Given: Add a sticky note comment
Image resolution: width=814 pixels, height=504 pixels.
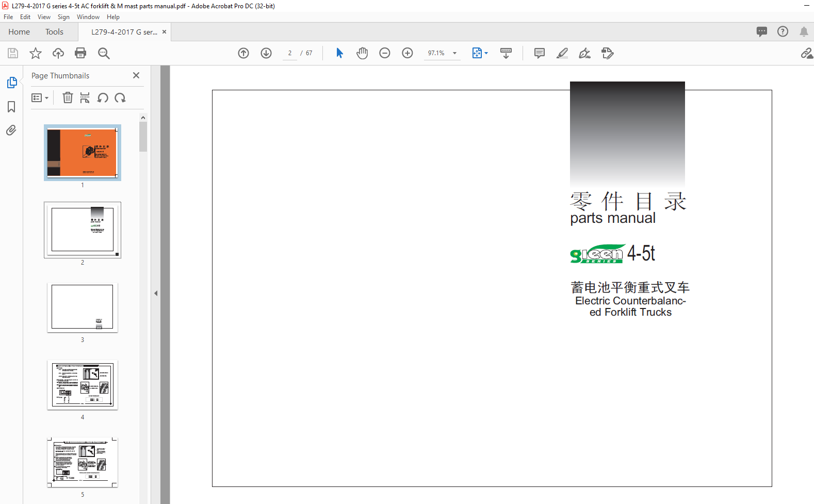Looking at the screenshot, I should pos(540,53).
